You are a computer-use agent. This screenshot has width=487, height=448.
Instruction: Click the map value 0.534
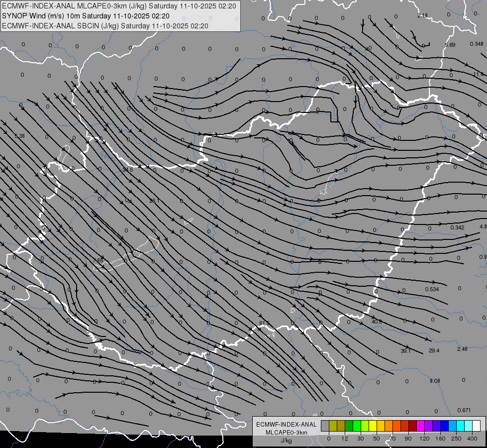pyautogui.click(x=432, y=289)
